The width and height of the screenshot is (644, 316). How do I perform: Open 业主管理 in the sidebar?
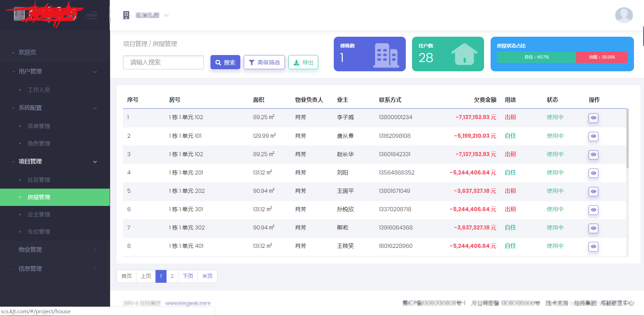(x=39, y=215)
